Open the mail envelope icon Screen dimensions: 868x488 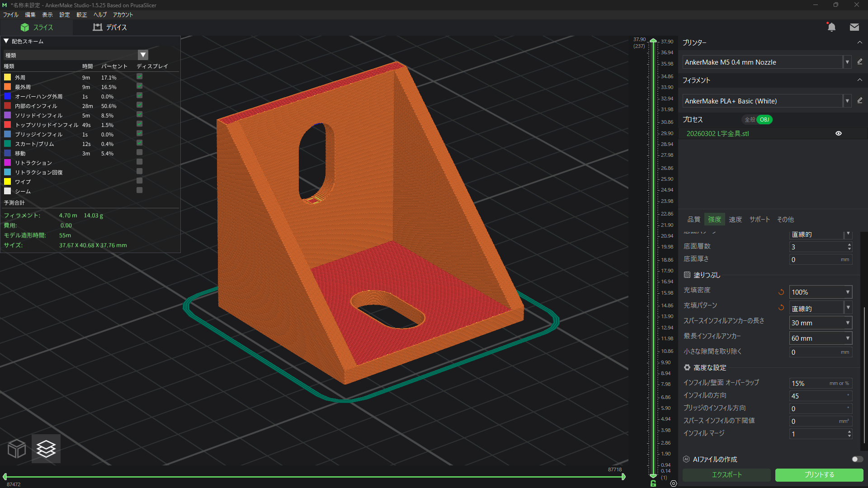coord(854,28)
